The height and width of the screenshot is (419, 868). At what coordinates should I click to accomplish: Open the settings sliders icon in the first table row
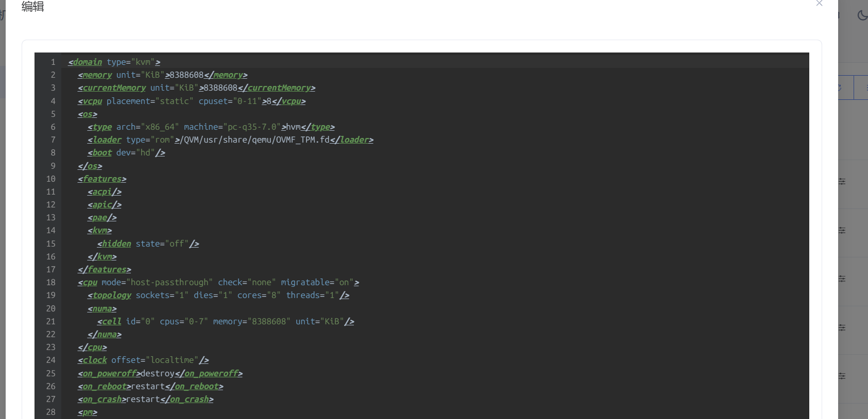pyautogui.click(x=842, y=182)
